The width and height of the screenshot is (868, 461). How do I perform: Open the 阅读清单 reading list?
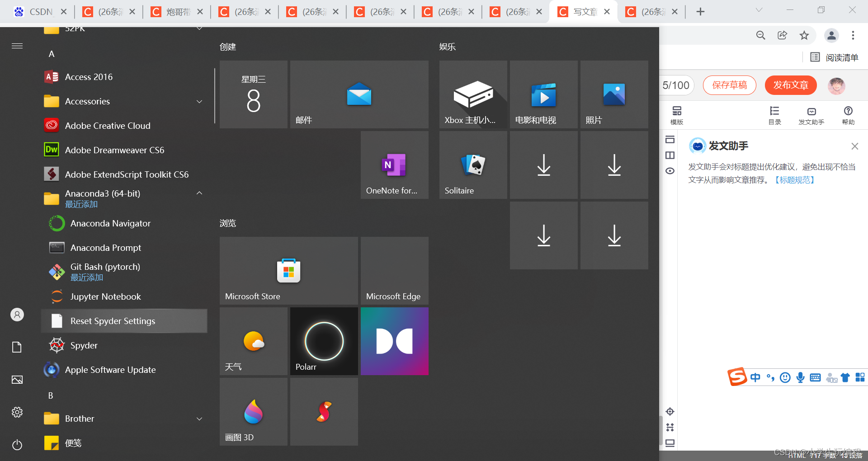pyautogui.click(x=835, y=57)
